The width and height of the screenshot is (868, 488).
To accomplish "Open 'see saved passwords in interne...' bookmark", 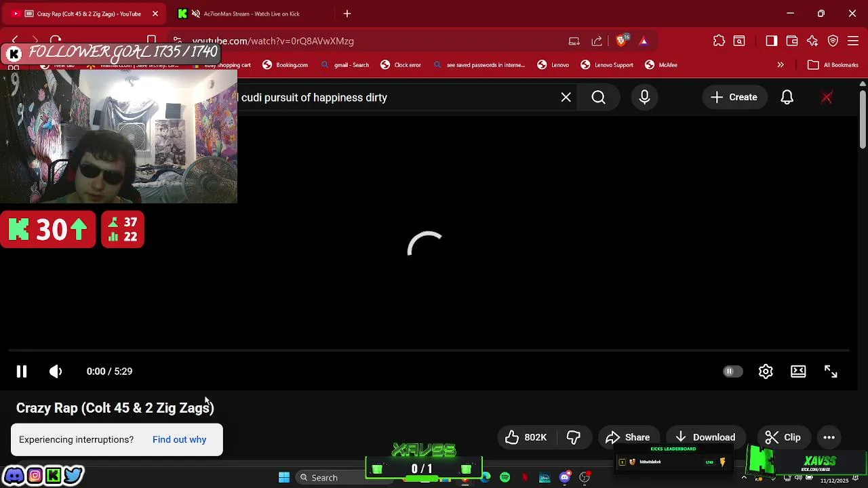I will (x=479, y=65).
